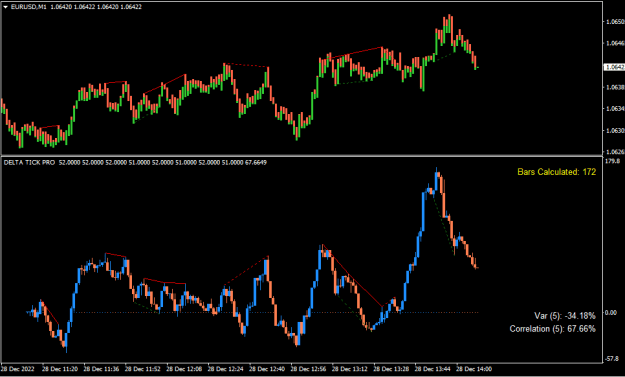This screenshot has width=625, height=377.
Task: Click the -57.8 indicator scale minimum
Action: click(x=612, y=359)
